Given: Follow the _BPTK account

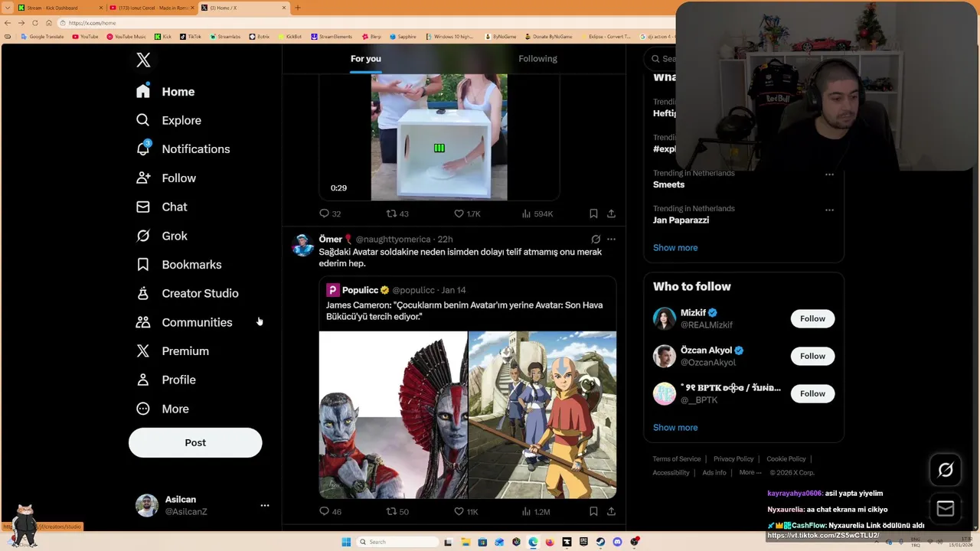Looking at the screenshot, I should pos(812,393).
